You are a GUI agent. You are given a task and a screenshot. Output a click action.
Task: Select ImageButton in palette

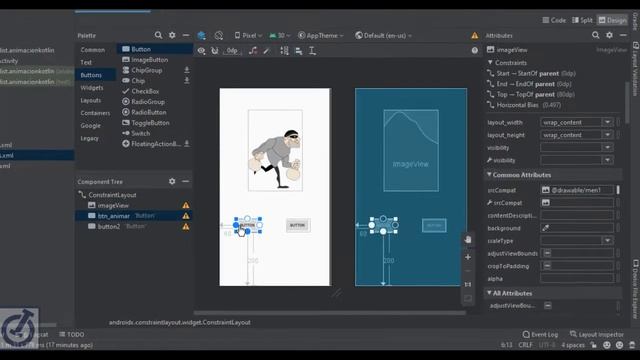pos(149,60)
